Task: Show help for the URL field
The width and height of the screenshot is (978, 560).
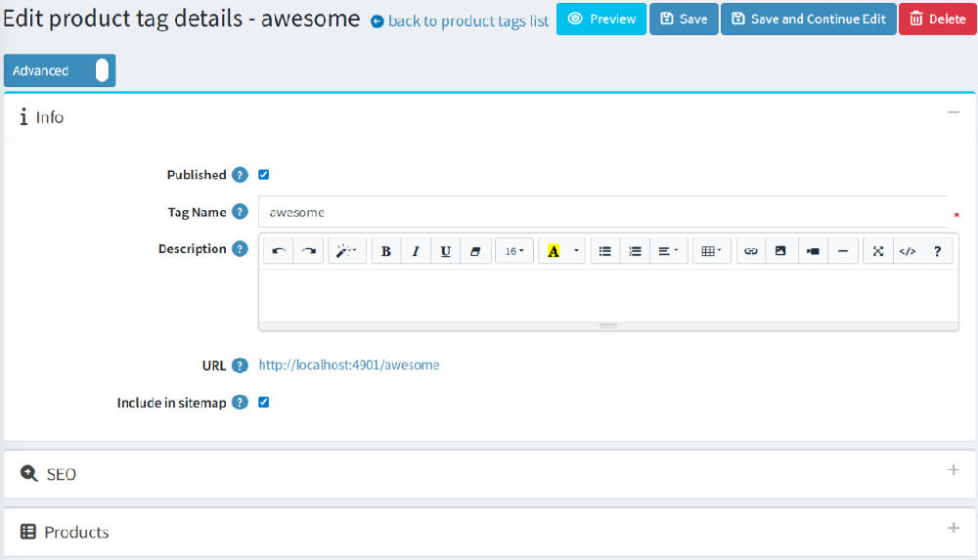Action: [x=241, y=366]
